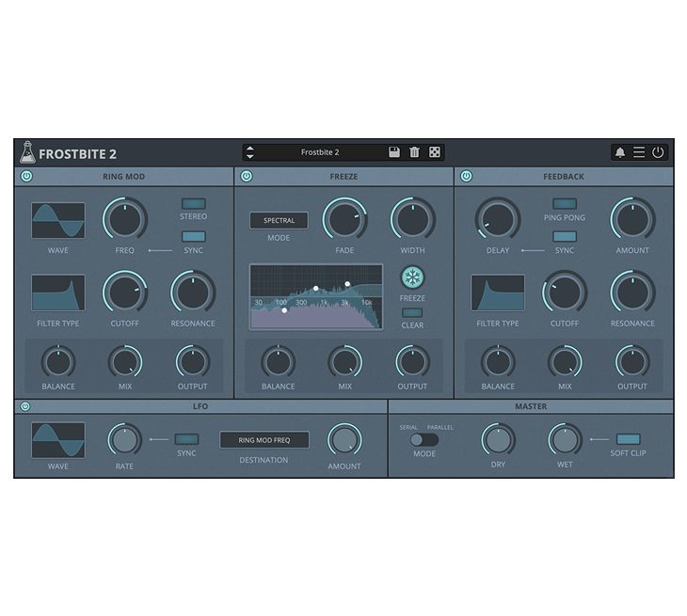This screenshot has height=616, width=687.
Task: Open Ring Mod Freq destination dropdown
Action: 264,440
